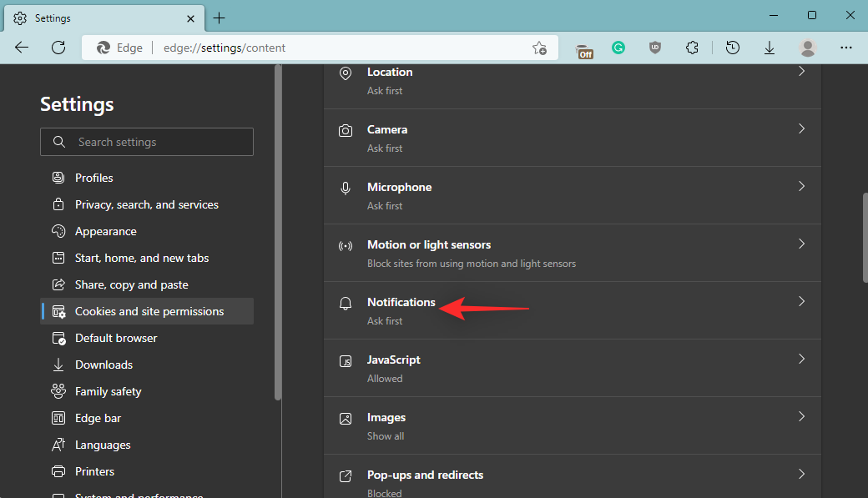Viewport: 868px width, 498px height.
Task: Open the Edge Settings and more menu
Action: [x=846, y=48]
